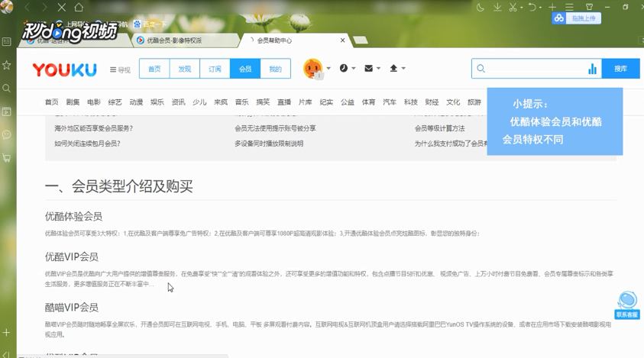The height and width of the screenshot is (358, 644).
Task: Open the ranking bar chart icon
Action: pos(592,69)
